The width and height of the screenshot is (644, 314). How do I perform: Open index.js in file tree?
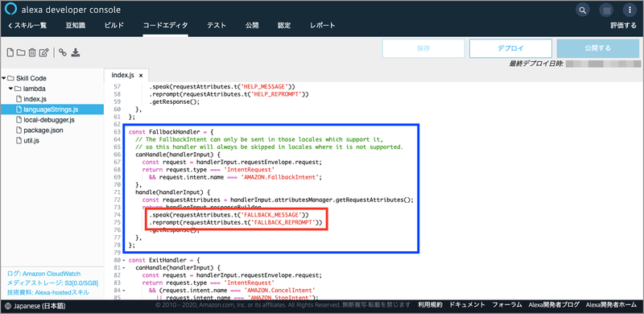pyautogui.click(x=35, y=99)
